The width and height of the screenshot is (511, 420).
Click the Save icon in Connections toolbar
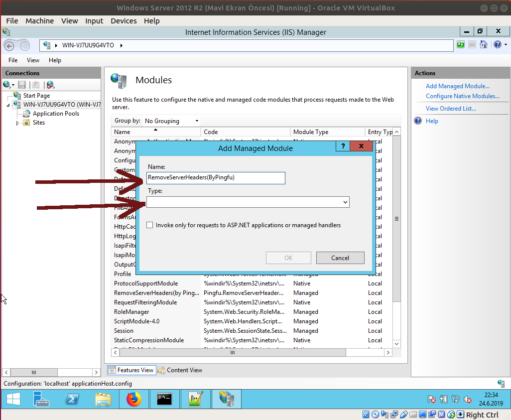tap(22, 85)
